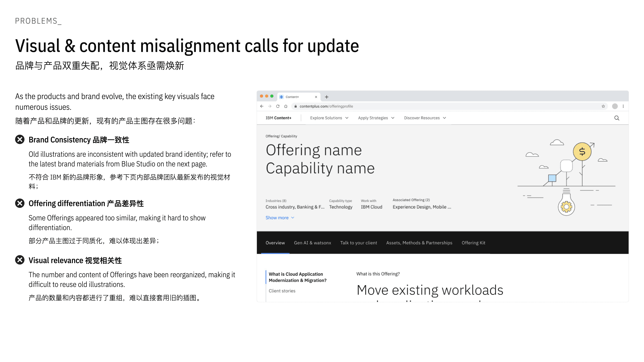Open the IBM Content+ home link

click(278, 118)
